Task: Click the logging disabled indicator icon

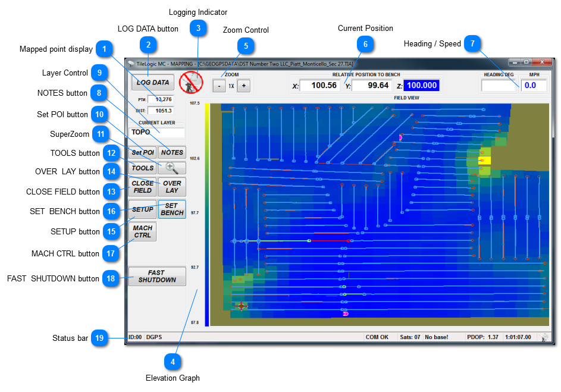Action: [190, 83]
